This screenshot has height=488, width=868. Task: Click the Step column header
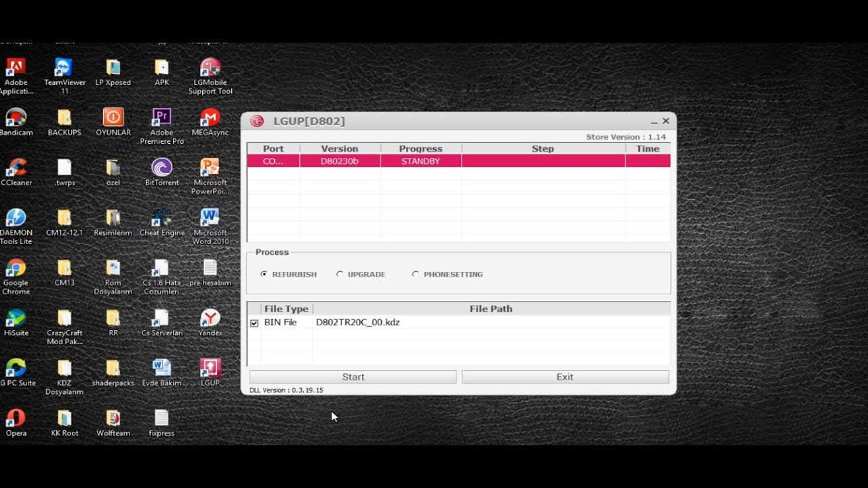[542, 148]
